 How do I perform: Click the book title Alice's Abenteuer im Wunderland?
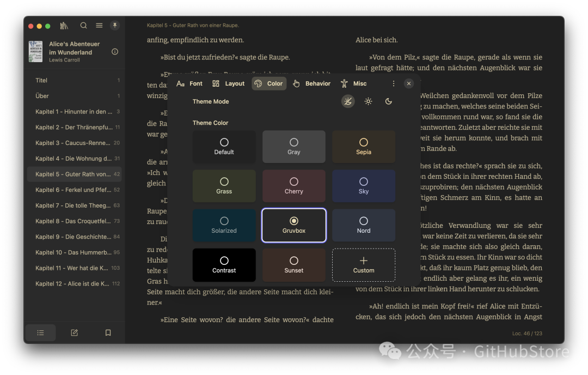click(74, 48)
